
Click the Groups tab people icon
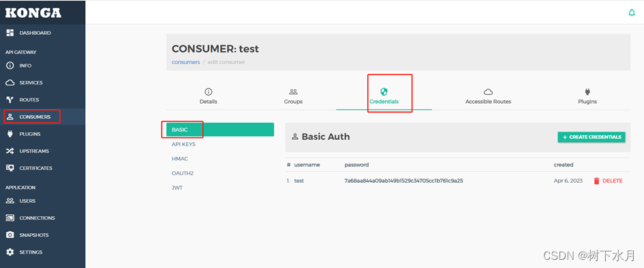(x=293, y=91)
